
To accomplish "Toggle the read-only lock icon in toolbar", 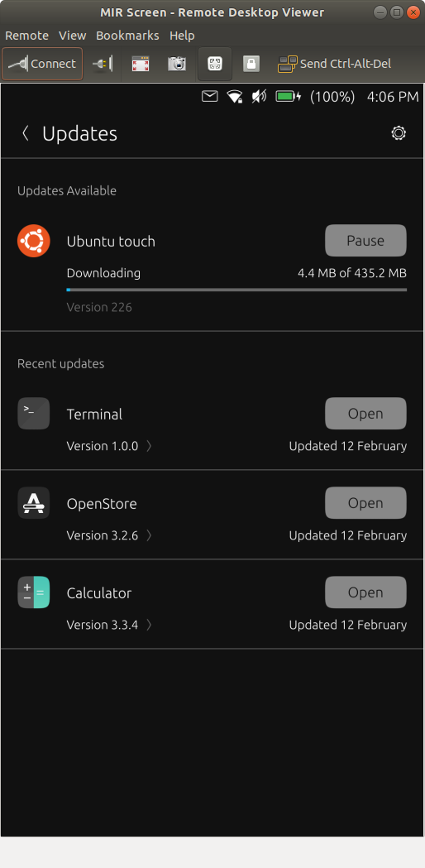I will [251, 65].
